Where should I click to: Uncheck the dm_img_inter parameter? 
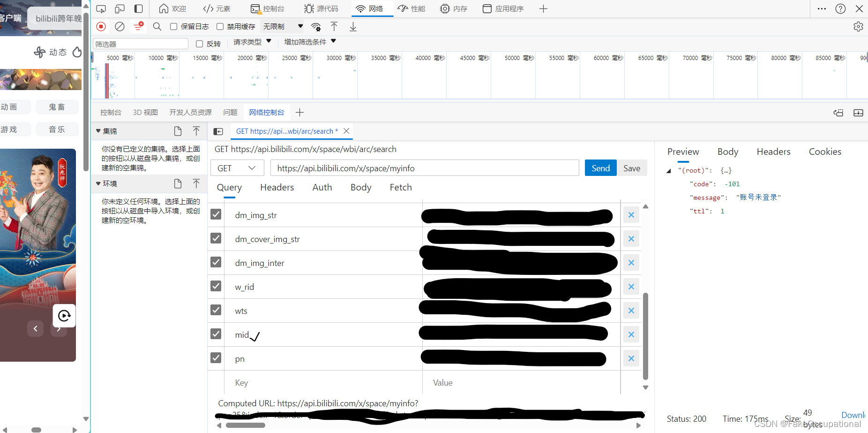click(216, 262)
